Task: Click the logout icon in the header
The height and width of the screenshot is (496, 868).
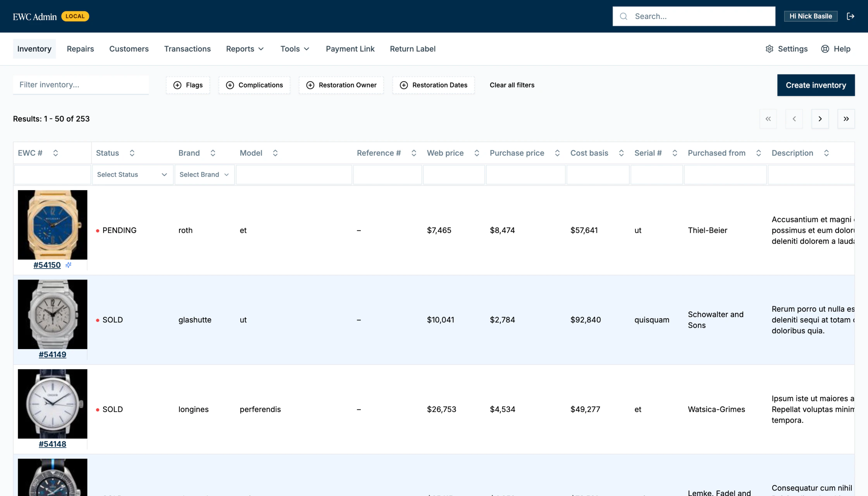Action: pyautogui.click(x=850, y=16)
